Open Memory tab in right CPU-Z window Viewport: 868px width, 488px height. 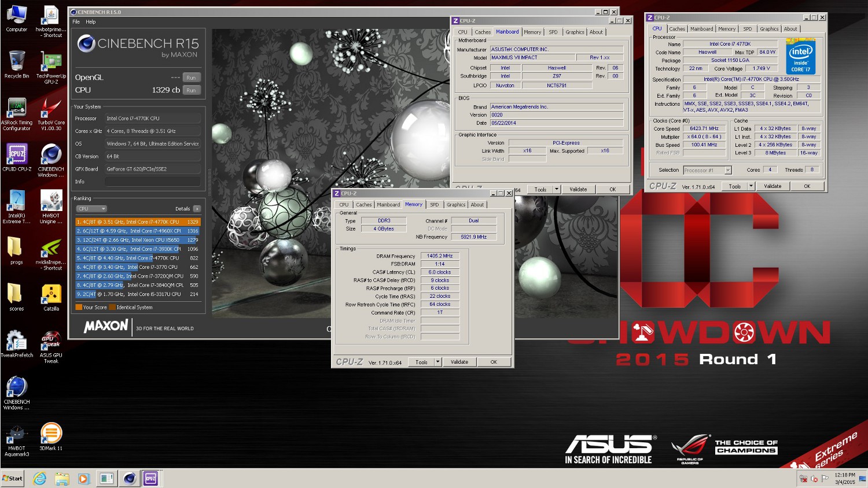click(x=727, y=29)
